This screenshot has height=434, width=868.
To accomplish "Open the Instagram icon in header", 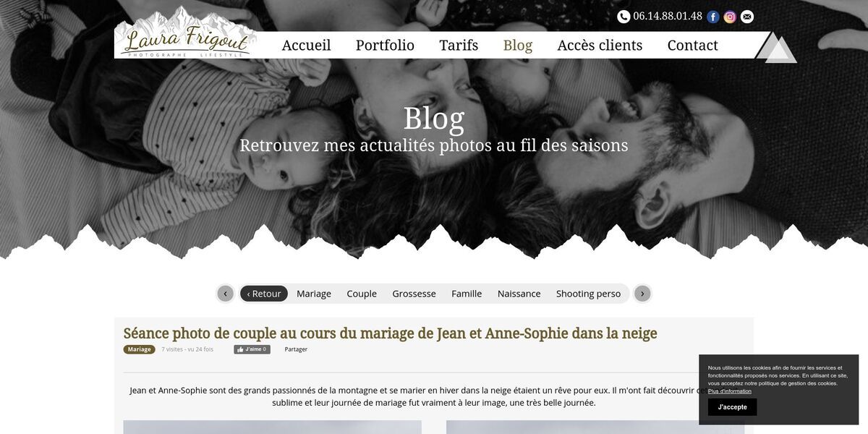I will [730, 17].
